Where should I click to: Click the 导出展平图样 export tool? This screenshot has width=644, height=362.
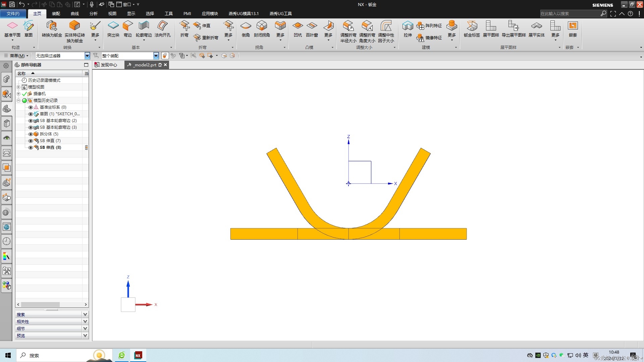click(514, 29)
